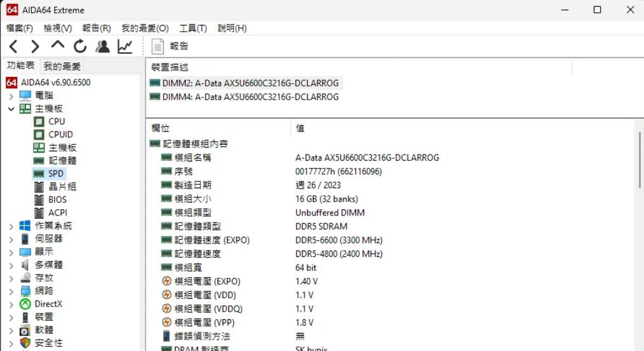Viewport: 644px width, 351px height.
Task: Open the 說明(H) menu
Action: 232,28
